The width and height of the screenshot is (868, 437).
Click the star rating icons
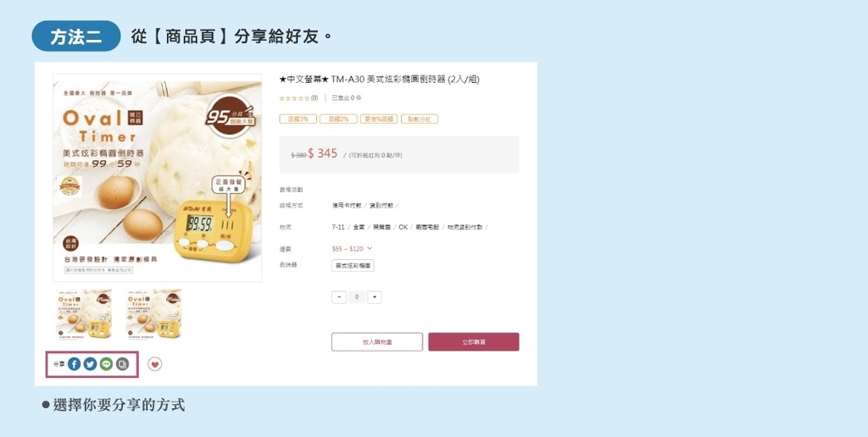294,98
